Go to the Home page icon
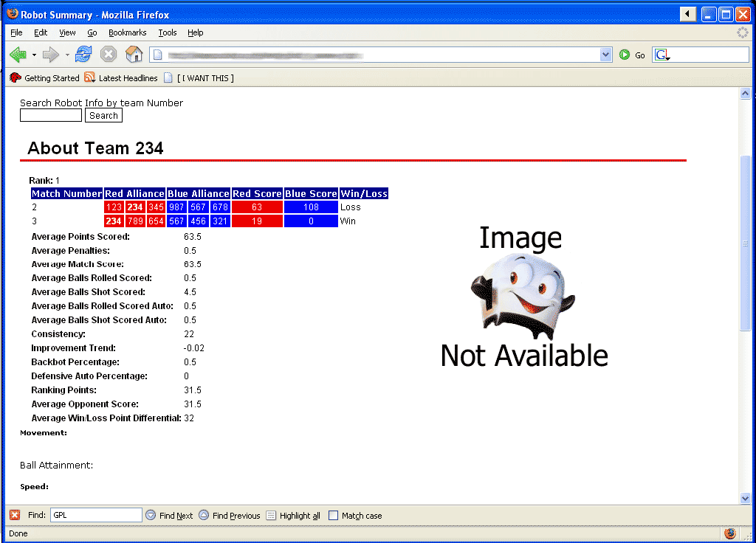 (x=134, y=54)
